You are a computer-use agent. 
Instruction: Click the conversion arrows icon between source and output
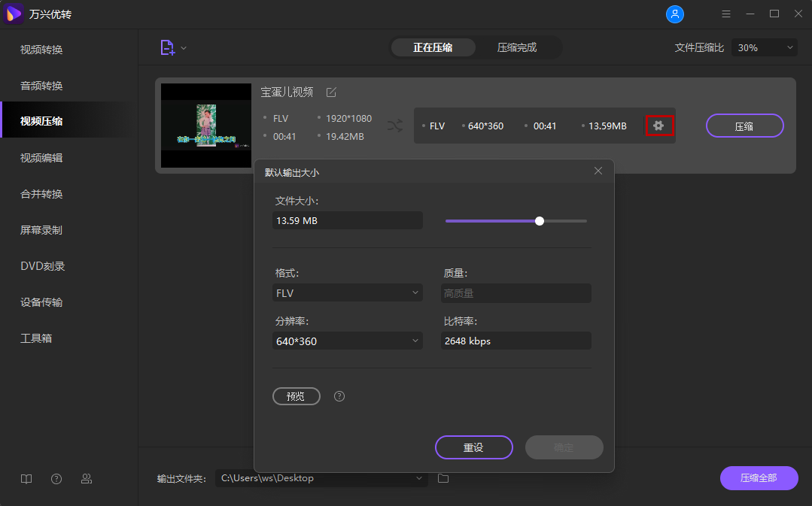coord(394,126)
